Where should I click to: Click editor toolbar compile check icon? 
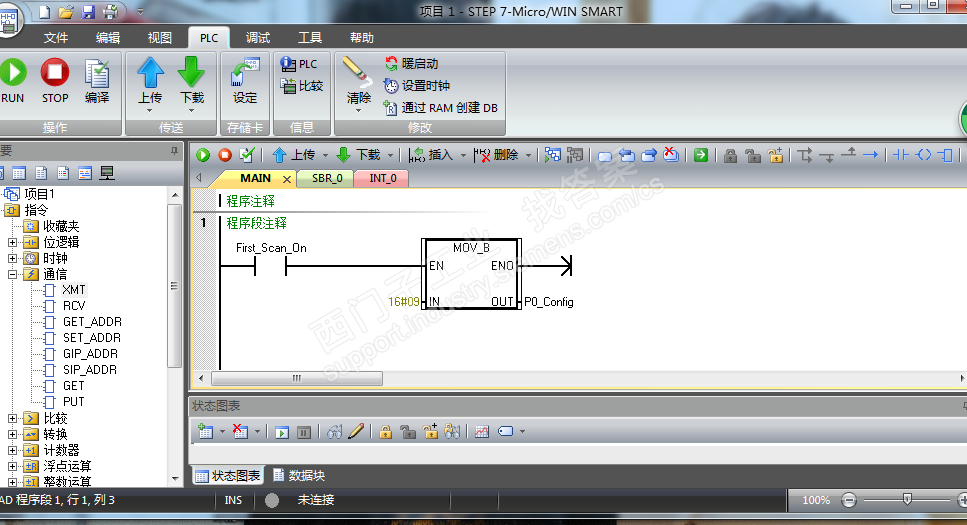tap(247, 155)
